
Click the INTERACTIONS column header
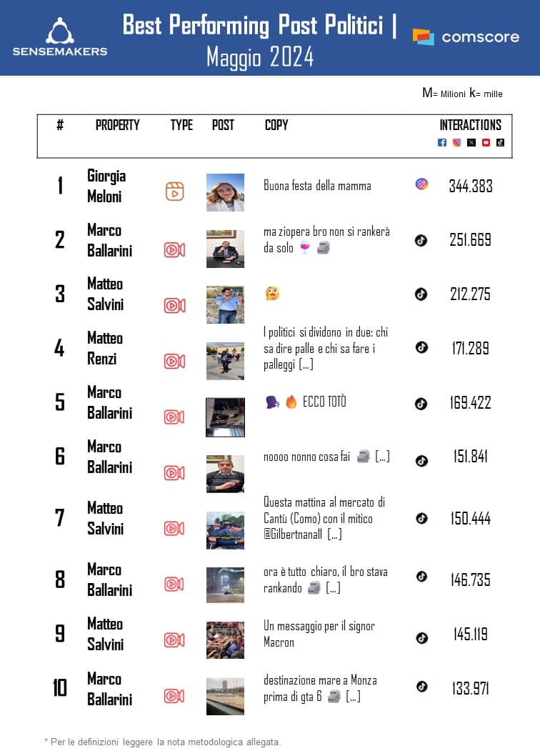pos(470,125)
